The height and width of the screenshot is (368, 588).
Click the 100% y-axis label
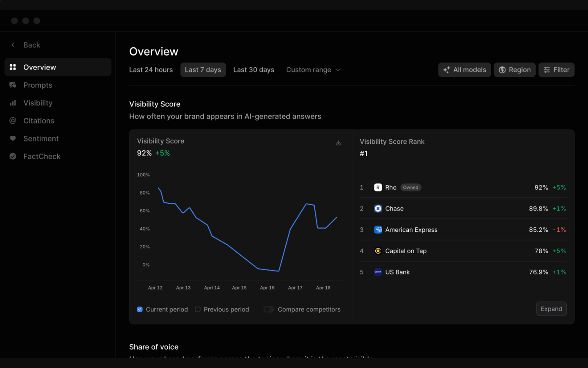(x=143, y=175)
